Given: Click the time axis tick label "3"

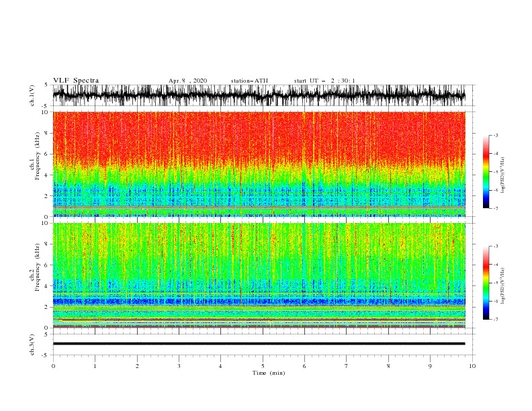Looking at the screenshot, I should point(179,366).
